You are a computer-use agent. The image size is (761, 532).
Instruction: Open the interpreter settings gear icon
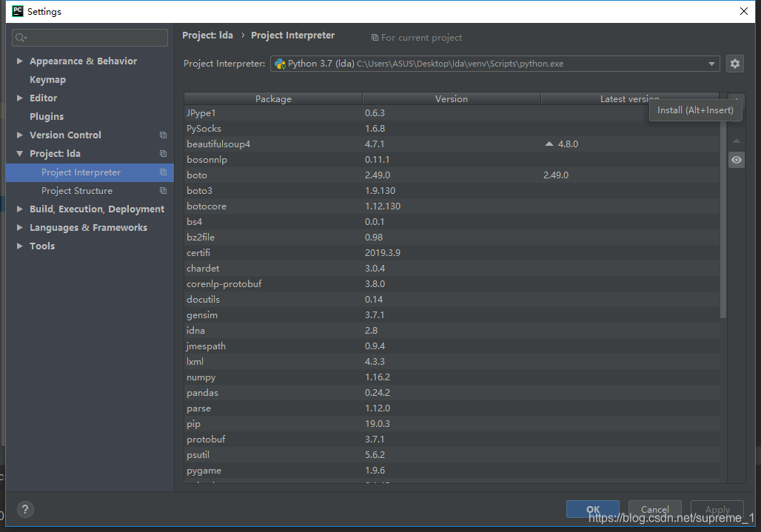[735, 64]
